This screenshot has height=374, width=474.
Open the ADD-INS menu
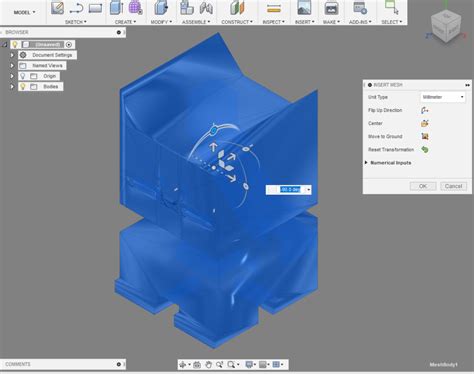360,22
